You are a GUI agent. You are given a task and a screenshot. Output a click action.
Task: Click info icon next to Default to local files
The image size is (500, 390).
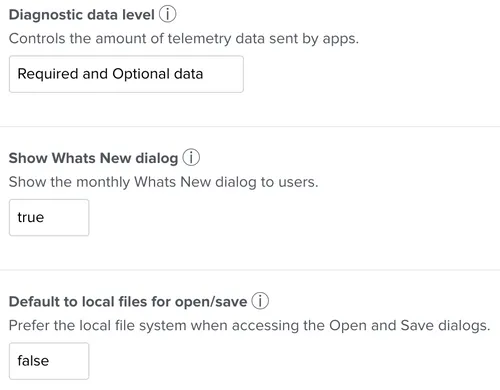click(260, 301)
